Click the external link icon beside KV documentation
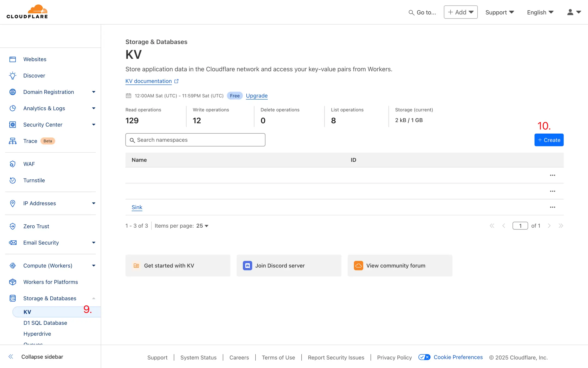 [176, 81]
